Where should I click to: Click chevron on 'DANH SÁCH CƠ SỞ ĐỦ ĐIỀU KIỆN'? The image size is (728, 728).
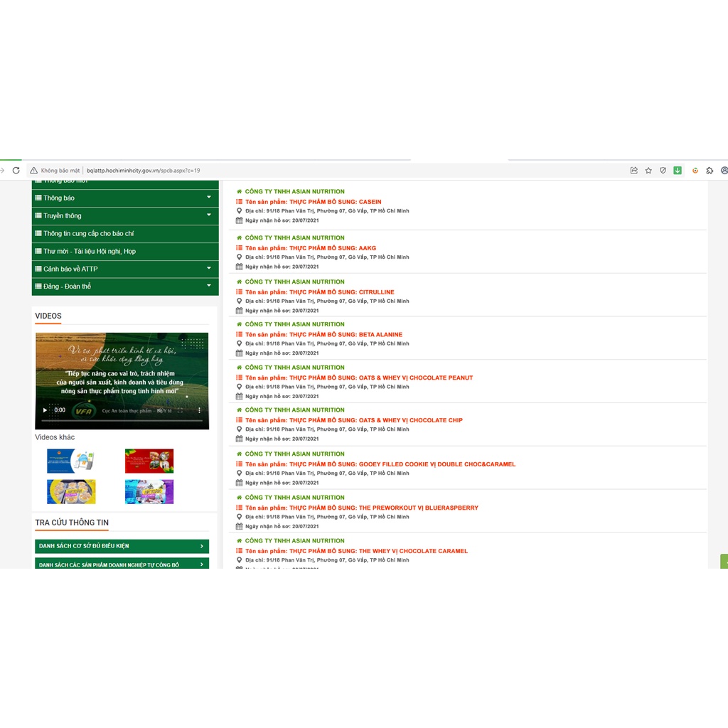point(201,546)
